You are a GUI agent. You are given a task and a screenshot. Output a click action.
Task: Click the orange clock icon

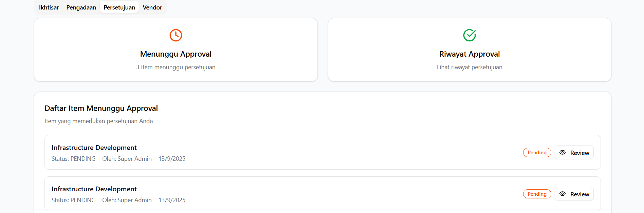pos(176,35)
